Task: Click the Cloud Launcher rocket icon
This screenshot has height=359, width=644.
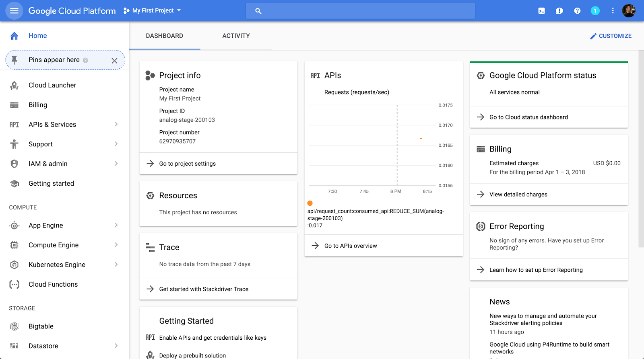Action: point(14,85)
